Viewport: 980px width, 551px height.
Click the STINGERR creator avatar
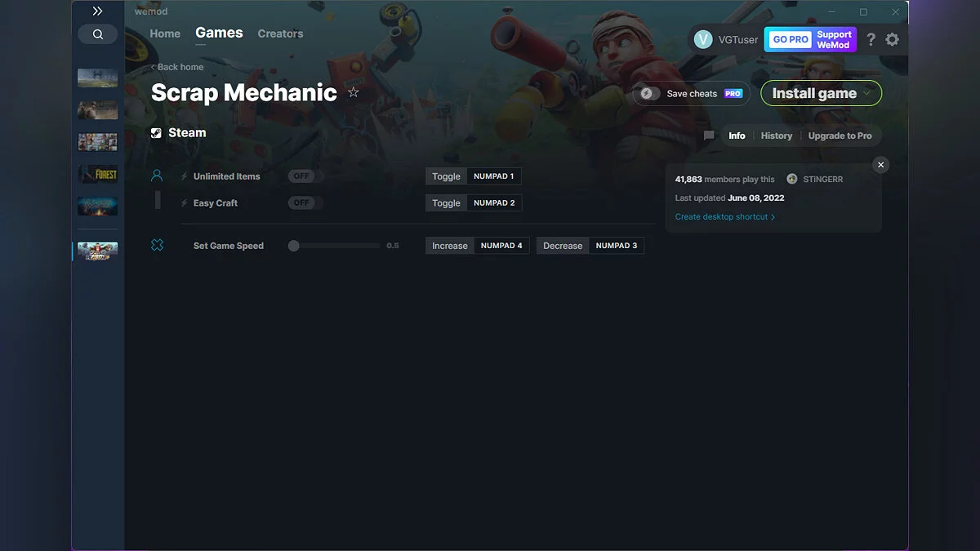(x=791, y=178)
